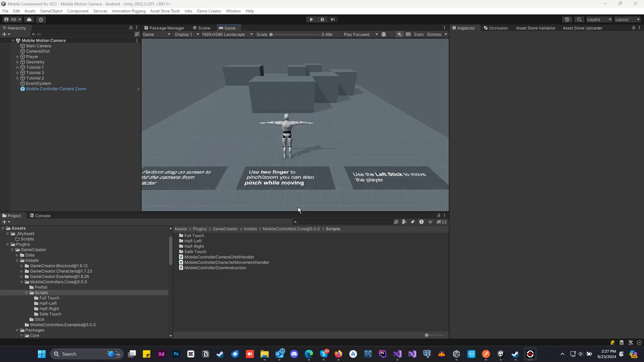Click the Search by Label icon
Image resolution: width=644 pixels, height=362 pixels.
413,222
